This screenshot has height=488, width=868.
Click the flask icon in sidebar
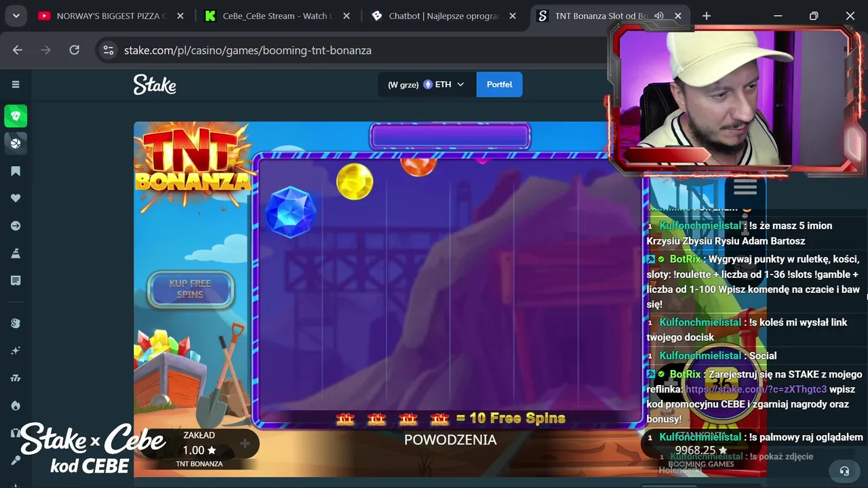(16, 253)
